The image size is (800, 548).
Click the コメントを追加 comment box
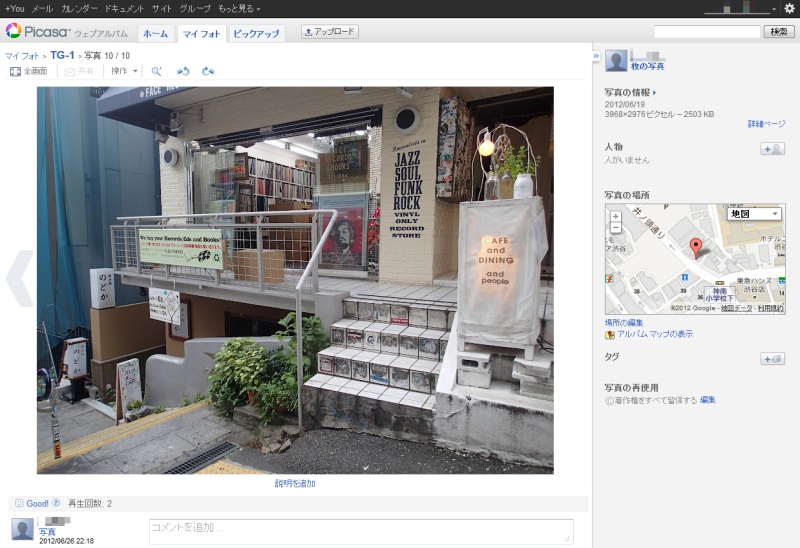pyautogui.click(x=361, y=532)
